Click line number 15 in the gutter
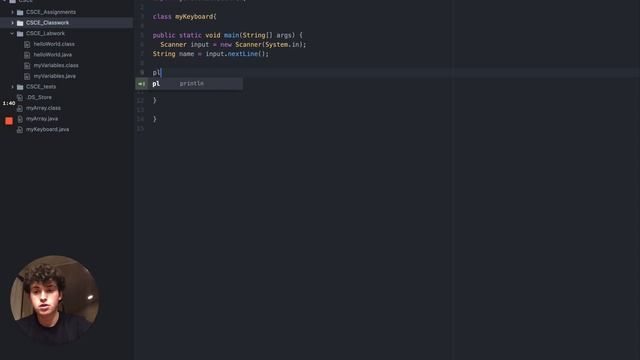 click(x=140, y=129)
